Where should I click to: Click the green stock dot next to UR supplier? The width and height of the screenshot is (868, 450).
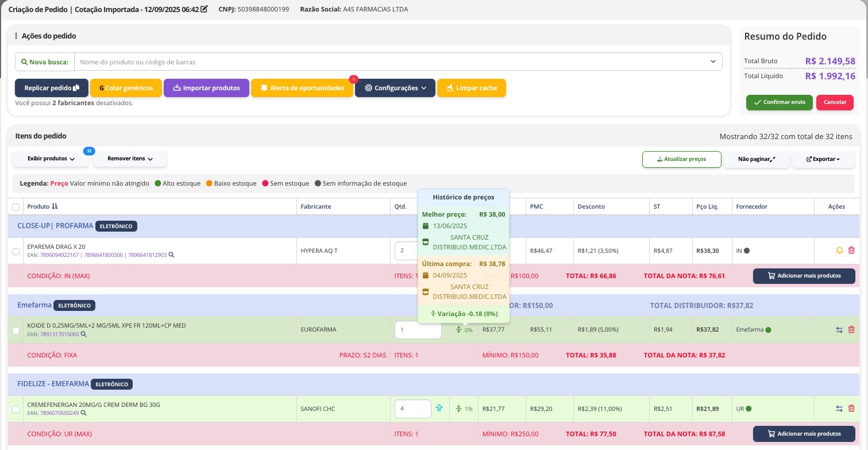point(749,409)
